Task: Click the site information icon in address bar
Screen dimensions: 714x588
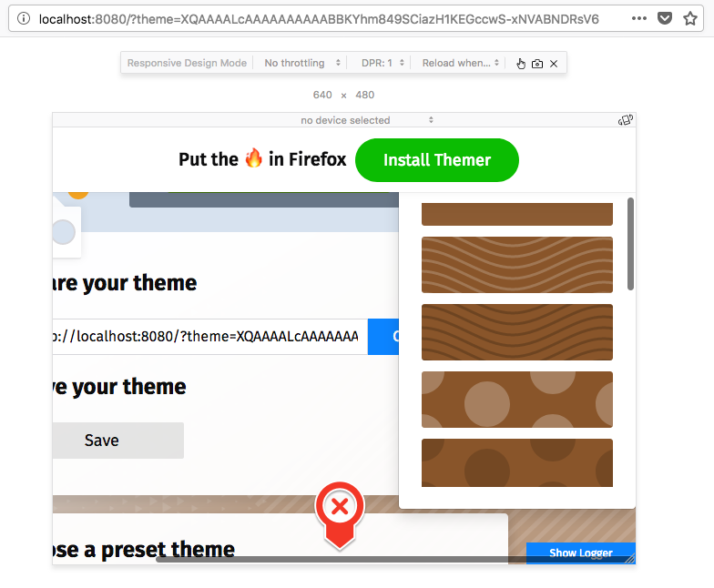Action: point(24,18)
